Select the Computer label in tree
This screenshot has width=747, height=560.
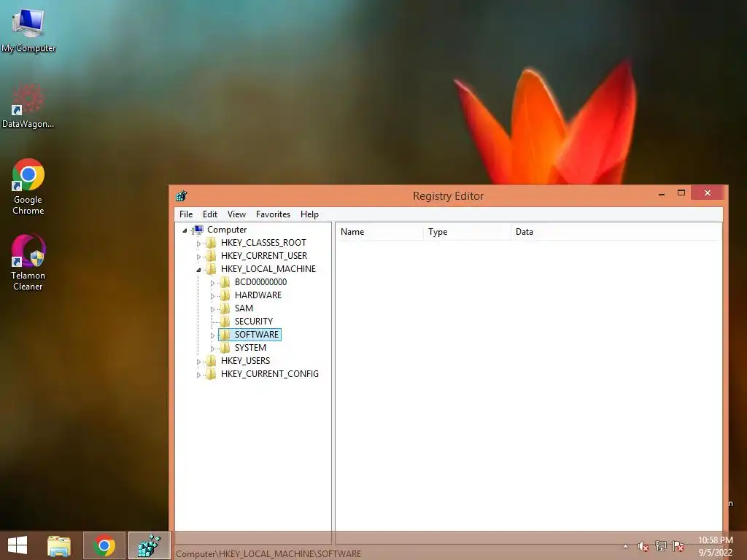[x=227, y=230]
